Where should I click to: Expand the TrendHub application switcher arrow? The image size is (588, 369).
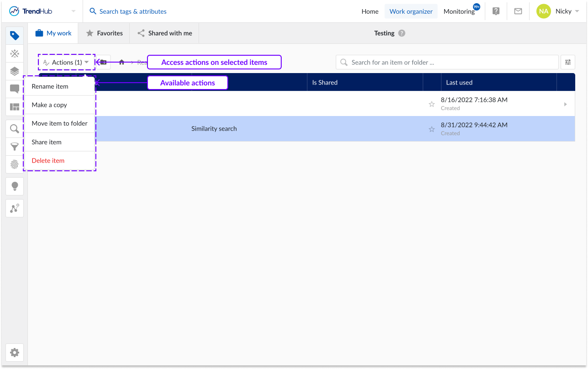point(73,11)
